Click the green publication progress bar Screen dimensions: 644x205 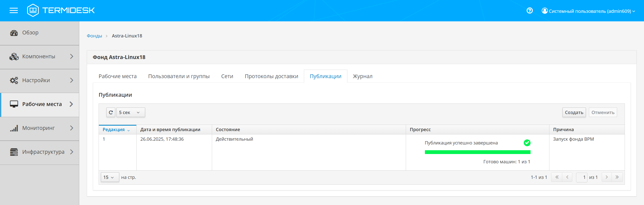click(x=477, y=152)
